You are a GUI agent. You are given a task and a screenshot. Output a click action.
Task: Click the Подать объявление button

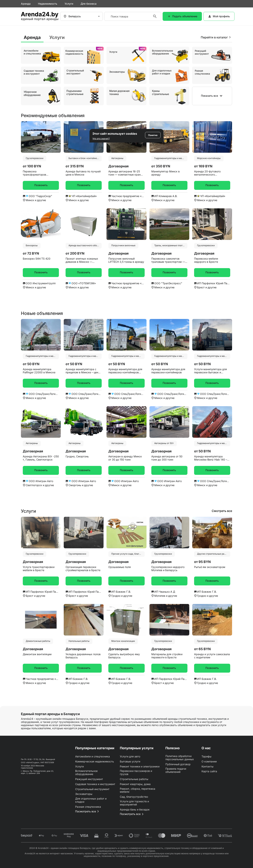[x=182, y=16]
